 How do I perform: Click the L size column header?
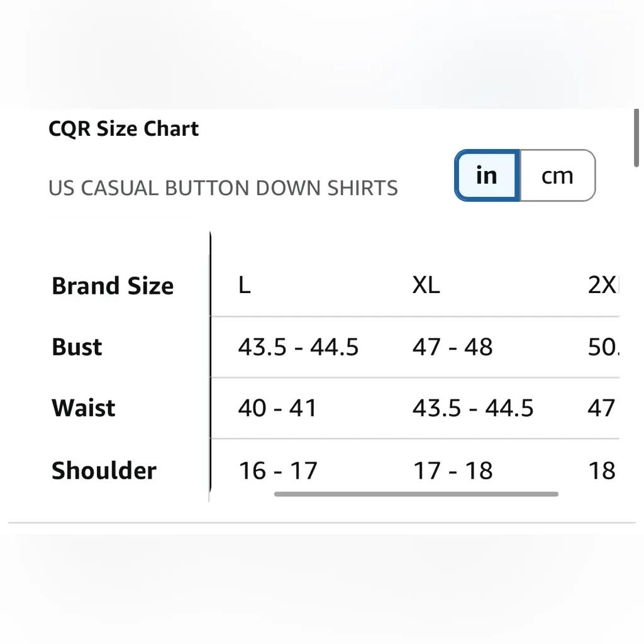(x=244, y=286)
